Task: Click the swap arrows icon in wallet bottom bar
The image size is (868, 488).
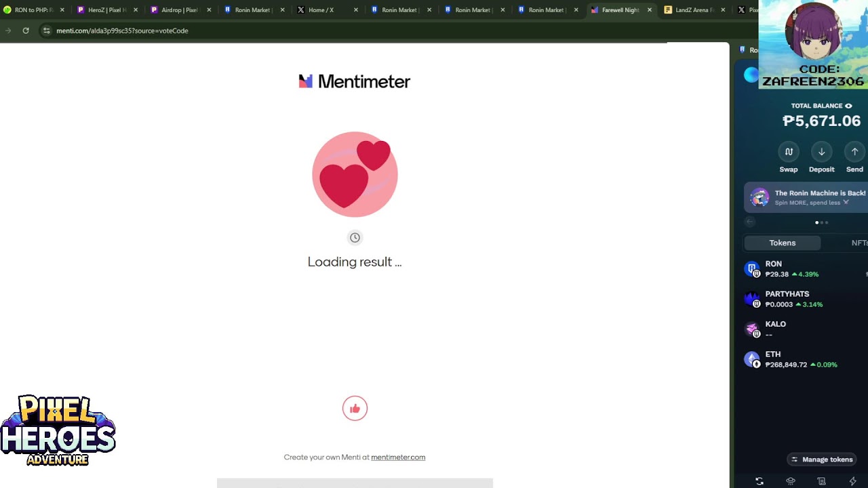Action: 759,481
